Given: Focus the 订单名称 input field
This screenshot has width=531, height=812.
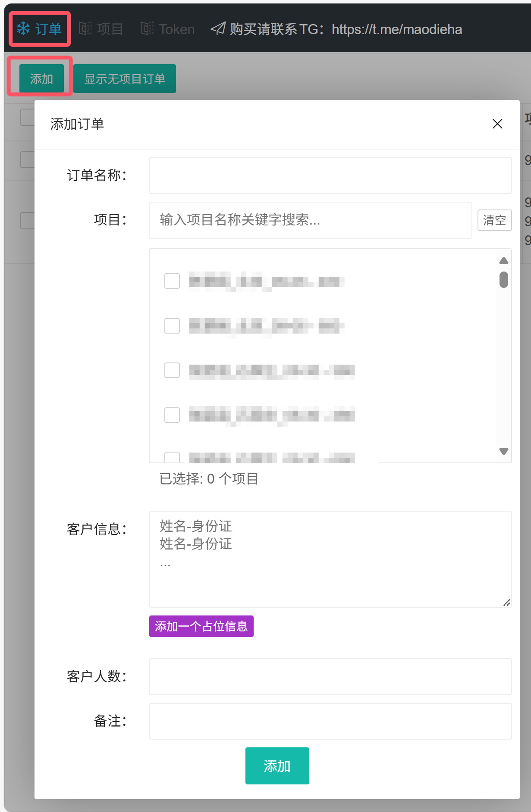Looking at the screenshot, I should coord(330,175).
